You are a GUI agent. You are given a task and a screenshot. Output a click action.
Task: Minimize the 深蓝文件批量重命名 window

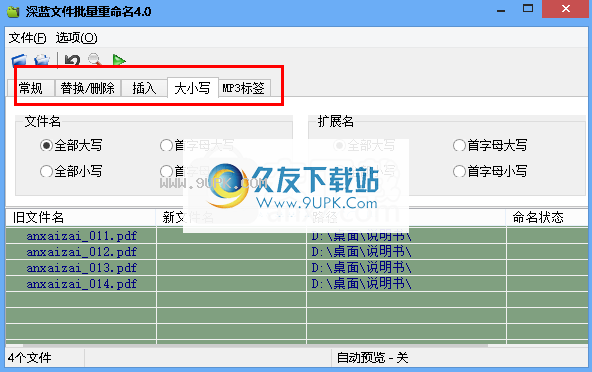501,10
